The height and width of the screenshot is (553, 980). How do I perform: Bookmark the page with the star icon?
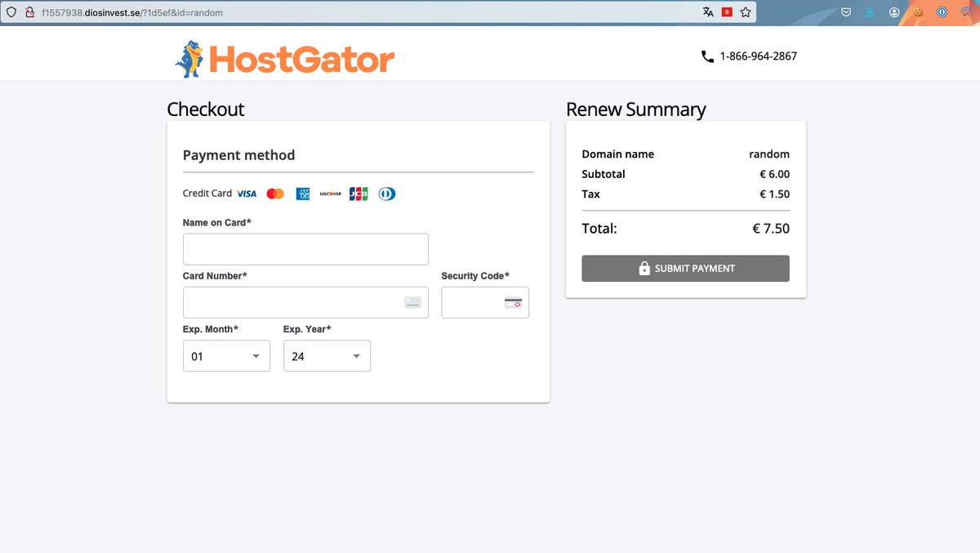click(744, 11)
